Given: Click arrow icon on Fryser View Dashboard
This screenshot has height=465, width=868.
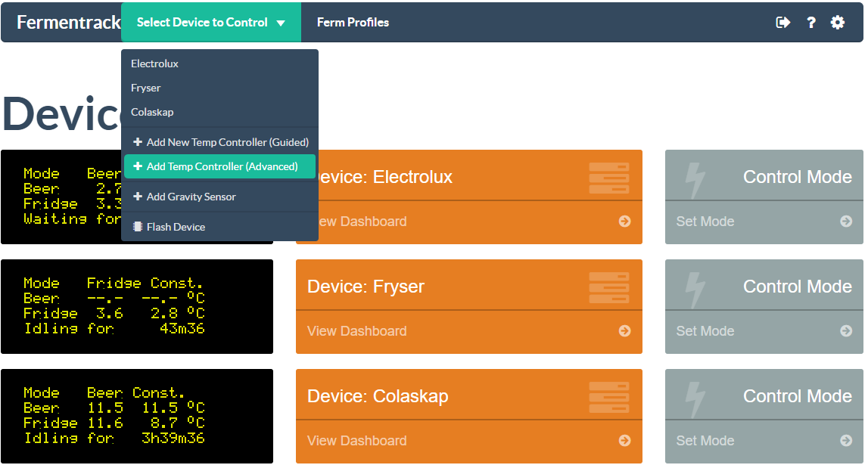Looking at the screenshot, I should (624, 330).
